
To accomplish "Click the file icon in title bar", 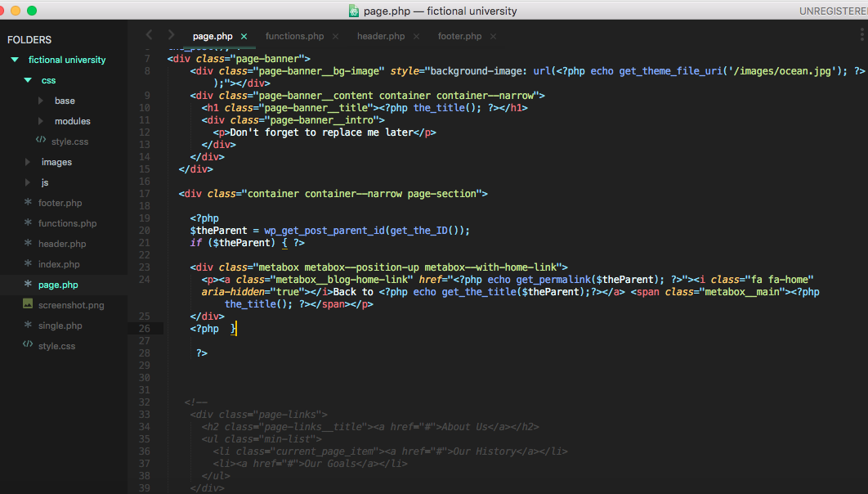I will click(354, 11).
